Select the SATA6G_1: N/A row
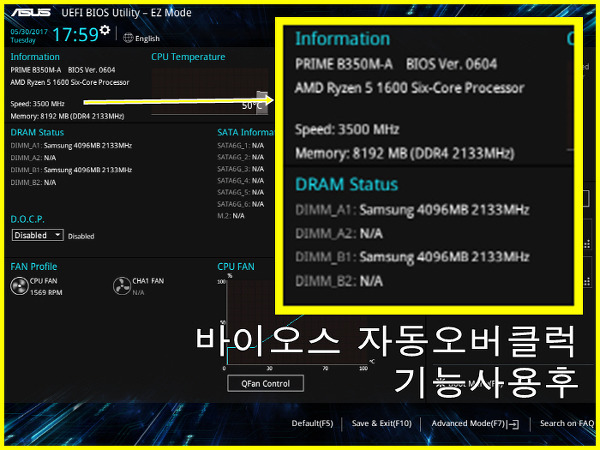This screenshot has height=450, width=600. [x=240, y=145]
